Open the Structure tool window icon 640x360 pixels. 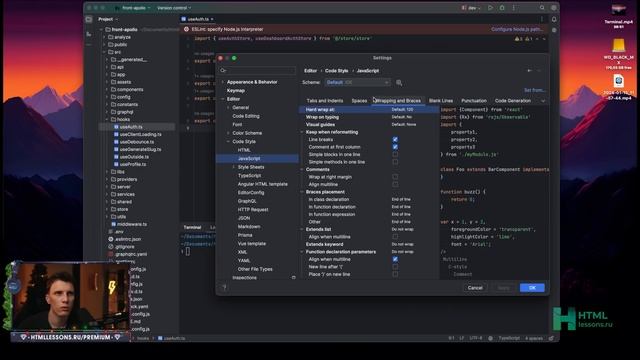[x=89, y=34]
